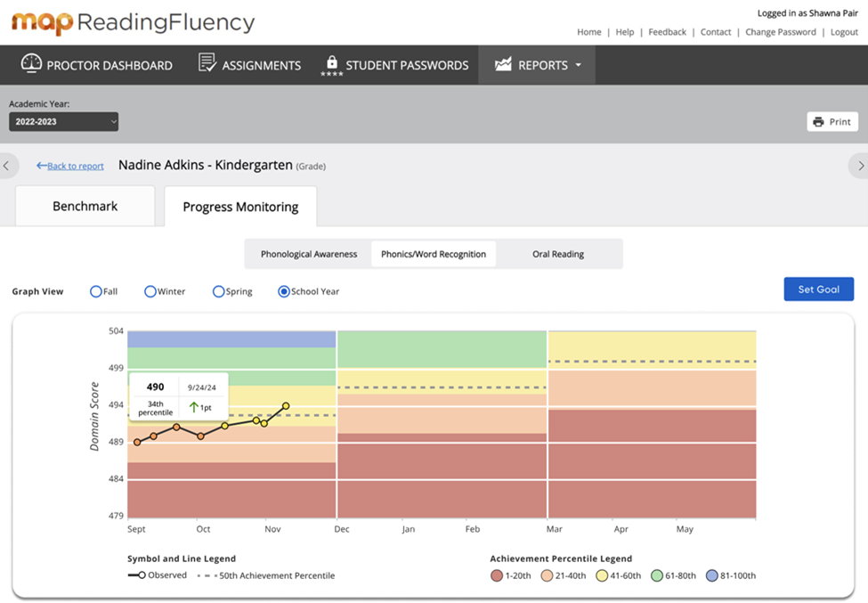Image resolution: width=868 pixels, height=603 pixels.
Task: Open the Academic Year 2022-2023 dropdown
Action: [63, 121]
